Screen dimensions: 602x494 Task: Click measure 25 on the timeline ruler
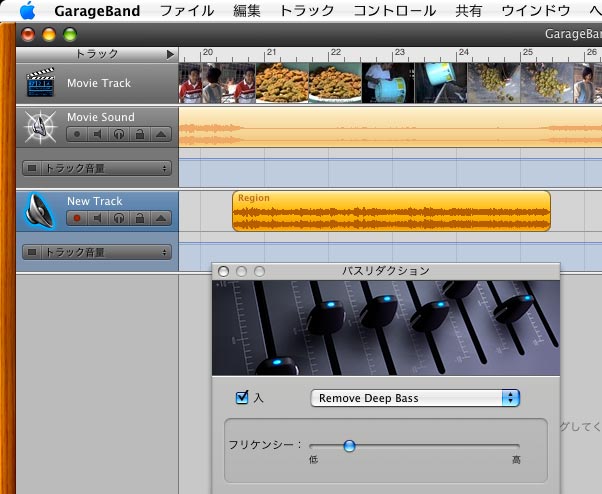point(528,53)
